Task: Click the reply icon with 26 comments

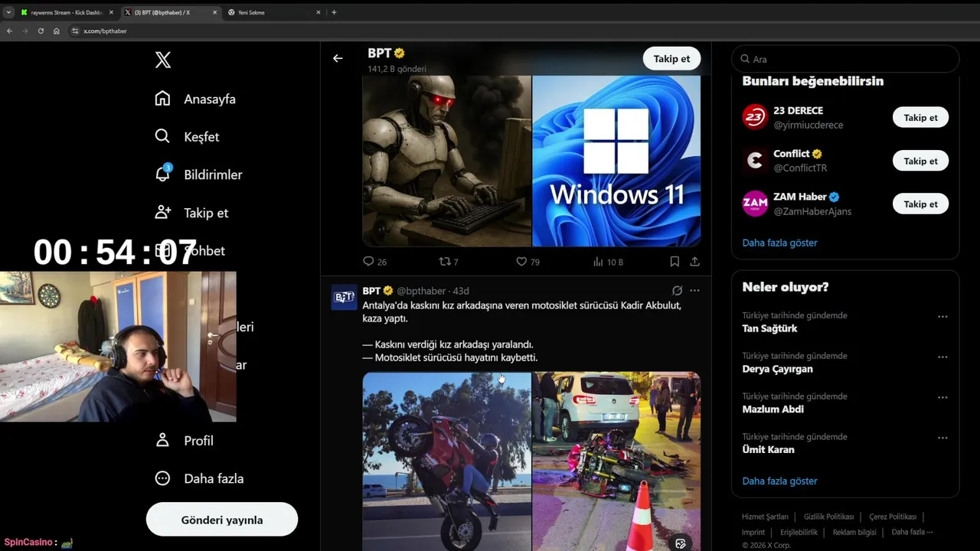Action: click(x=368, y=261)
